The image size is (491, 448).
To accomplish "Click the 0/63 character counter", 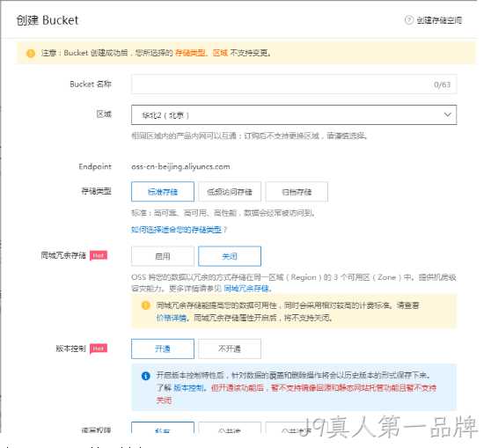I will click(x=442, y=84).
